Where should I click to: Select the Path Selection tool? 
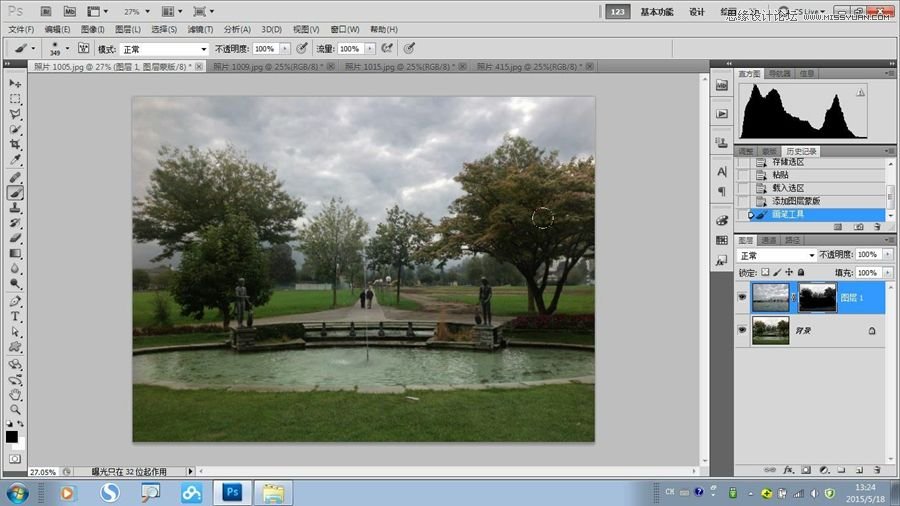[15, 332]
